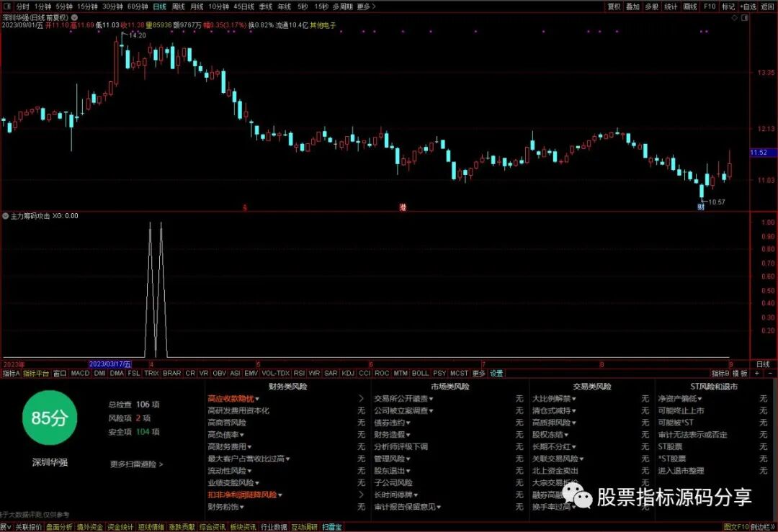Open the 画线 drawing tools
778x532 pixels.
pyautogui.click(x=690, y=6)
